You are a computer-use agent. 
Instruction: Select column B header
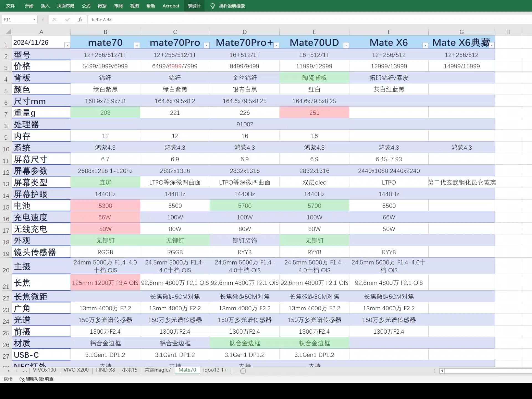click(105, 32)
